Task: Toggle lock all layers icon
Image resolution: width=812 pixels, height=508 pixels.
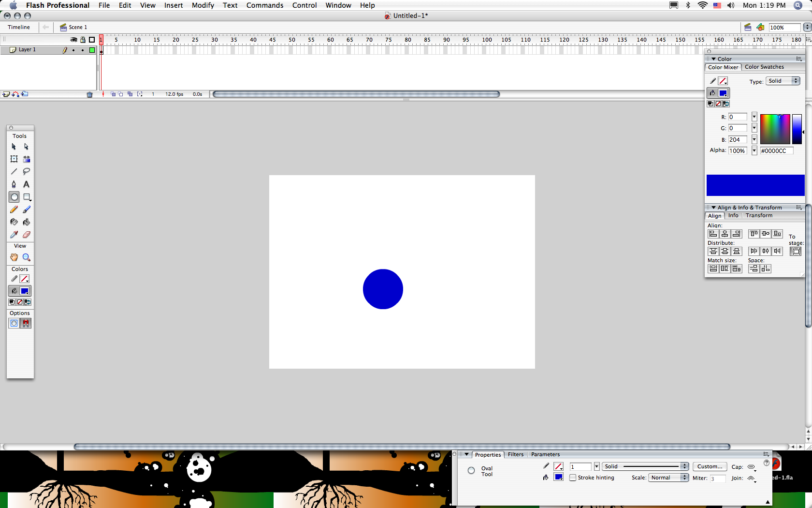Action: 83,40
